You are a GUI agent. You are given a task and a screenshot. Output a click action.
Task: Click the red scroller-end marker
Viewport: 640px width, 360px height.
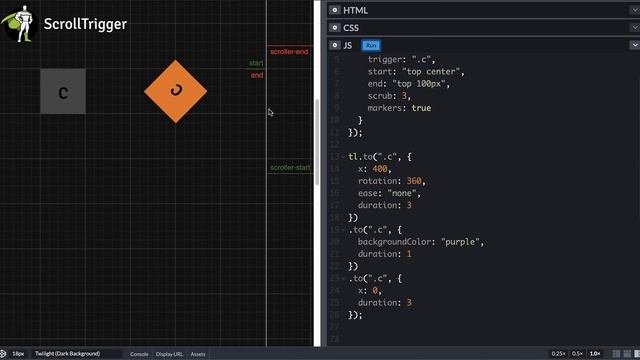(x=289, y=51)
